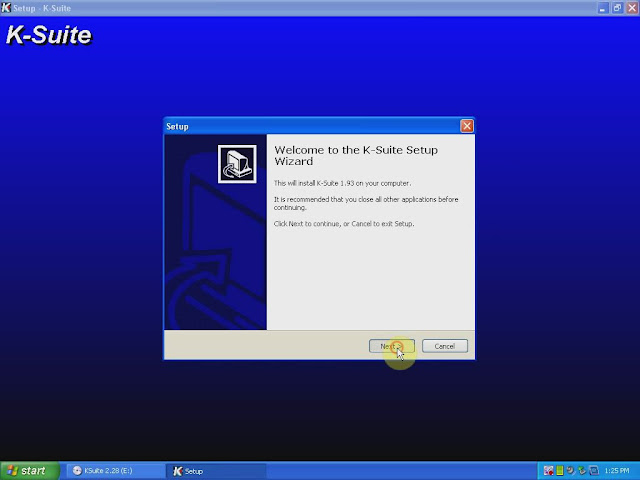
Task: Restore down the Setup - K-Suite window
Action: (x=617, y=8)
